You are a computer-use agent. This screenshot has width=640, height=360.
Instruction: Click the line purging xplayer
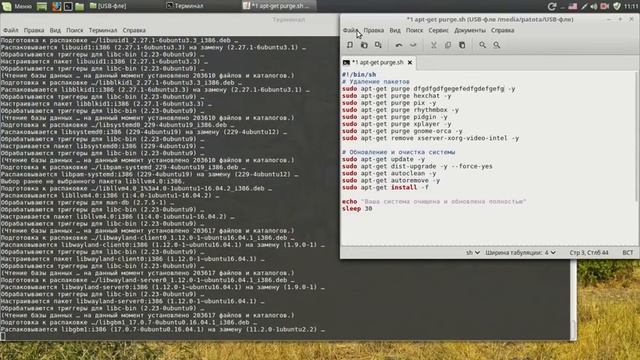396,124
